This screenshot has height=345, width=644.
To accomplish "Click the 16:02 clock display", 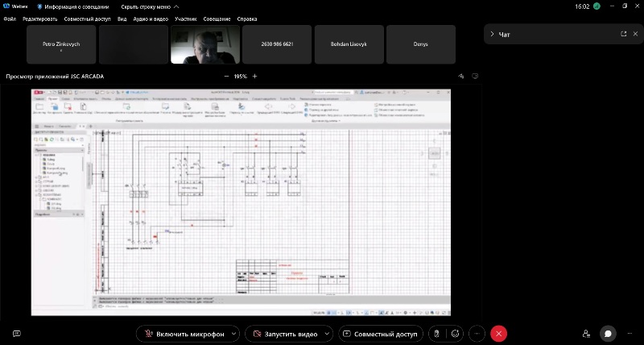I will [582, 6].
